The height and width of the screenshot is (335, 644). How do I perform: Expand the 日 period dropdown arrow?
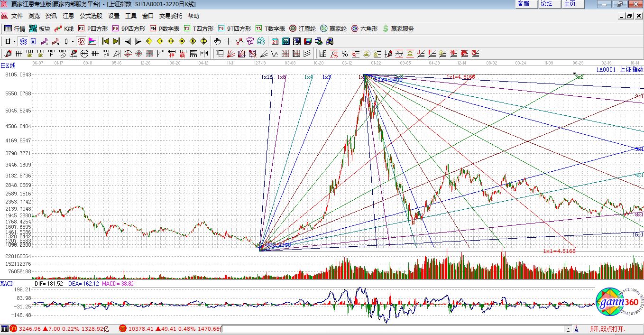(14, 42)
